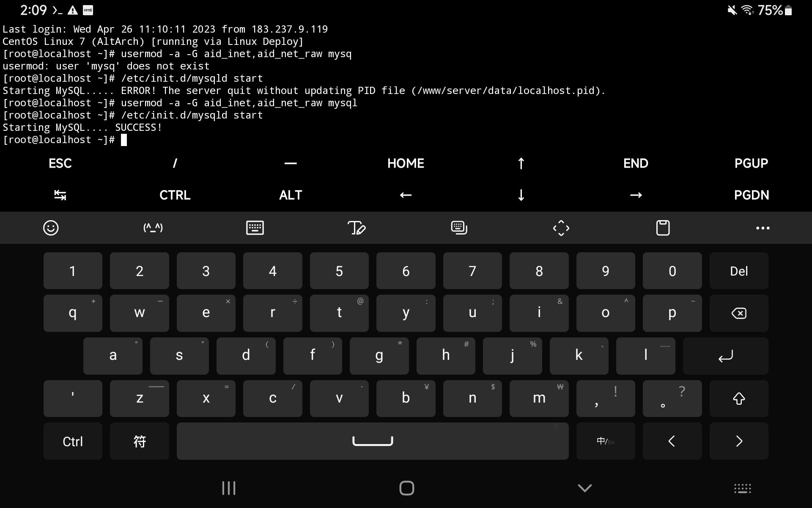This screenshot has height=508, width=812.
Task: Tap the Wi-Fi status icon
Action: point(748,10)
